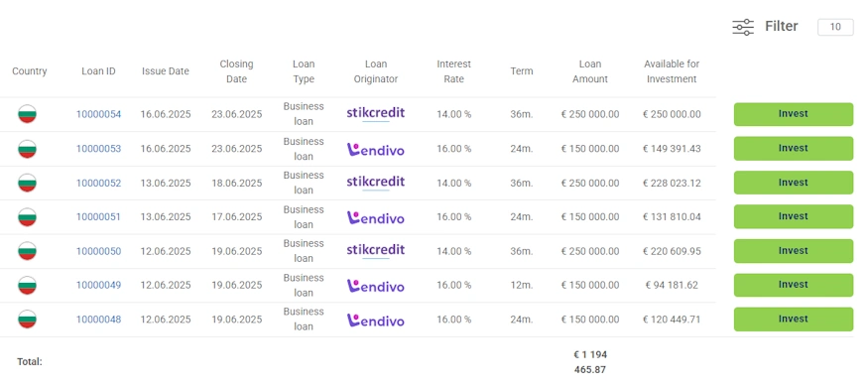Open loan ID 10000054 link

click(98, 115)
